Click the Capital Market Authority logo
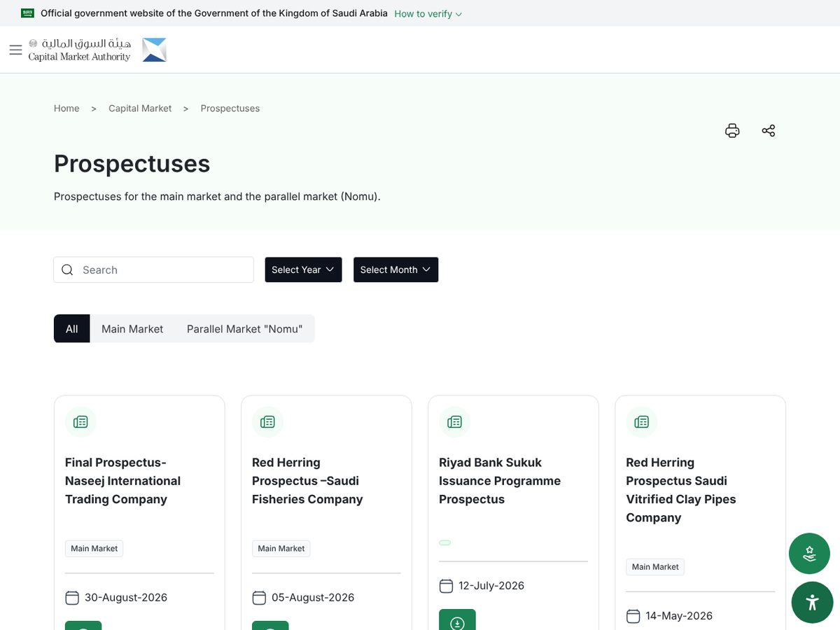The width and height of the screenshot is (840, 630). click(97, 50)
